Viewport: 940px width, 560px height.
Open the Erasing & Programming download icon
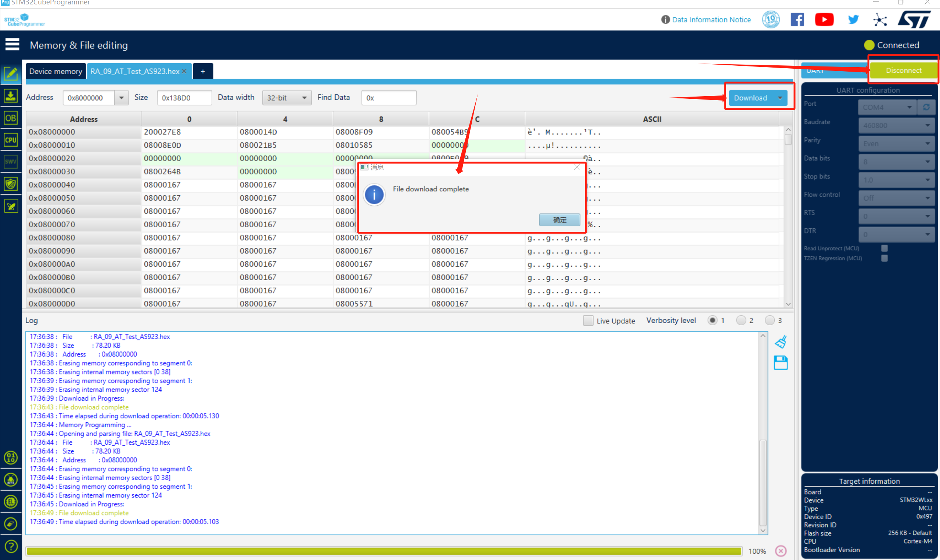pos(11,95)
